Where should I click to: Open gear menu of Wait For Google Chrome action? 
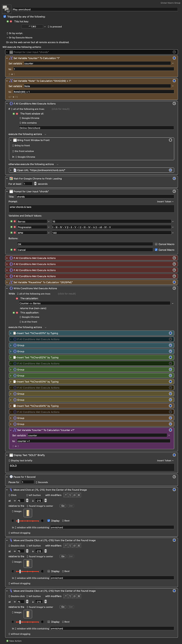(x=174, y=178)
